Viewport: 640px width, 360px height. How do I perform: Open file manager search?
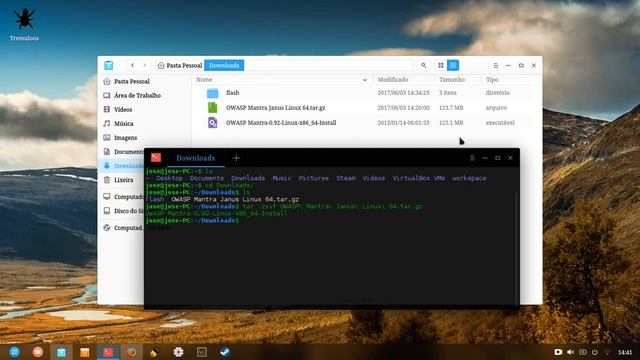[x=424, y=65]
